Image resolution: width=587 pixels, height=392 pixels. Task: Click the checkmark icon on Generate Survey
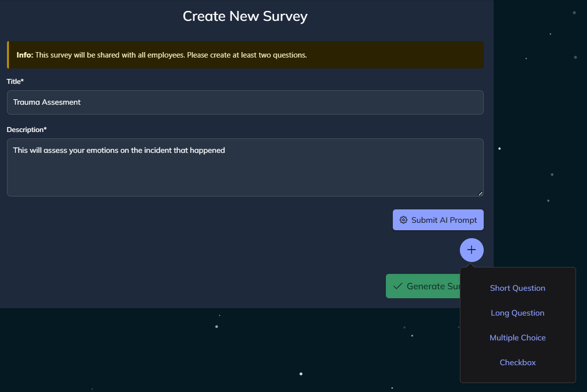click(x=397, y=286)
